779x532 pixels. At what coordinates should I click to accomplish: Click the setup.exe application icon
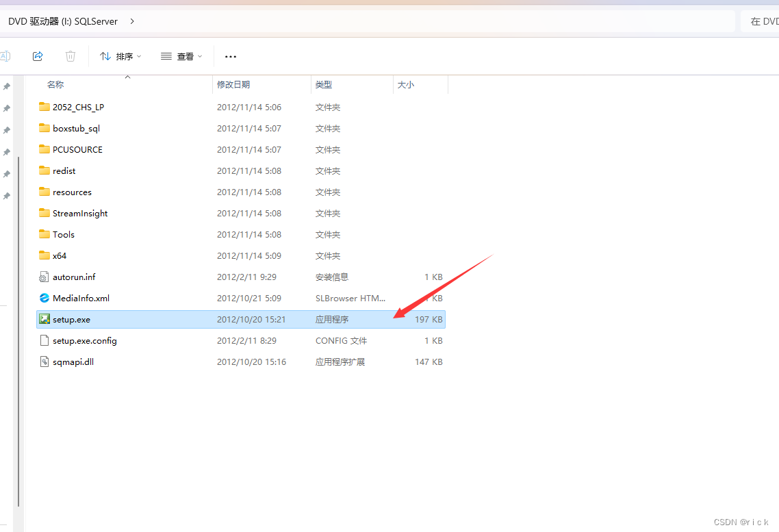coord(43,319)
